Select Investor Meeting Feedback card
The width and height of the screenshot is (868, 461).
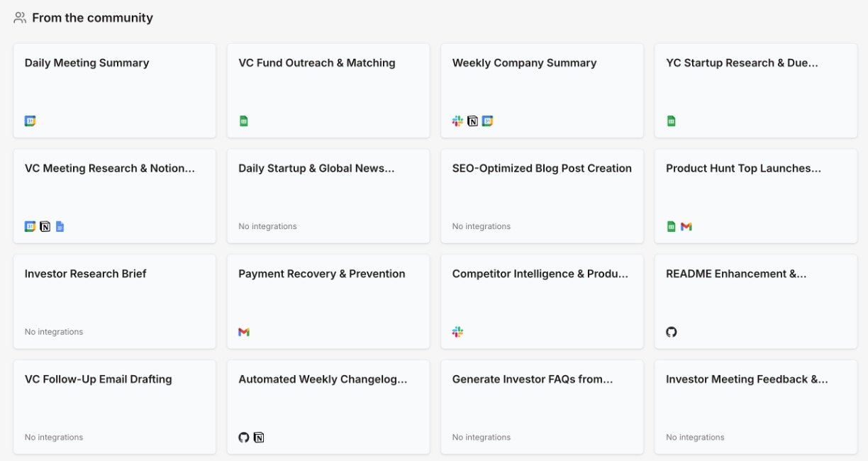pyautogui.click(x=755, y=406)
